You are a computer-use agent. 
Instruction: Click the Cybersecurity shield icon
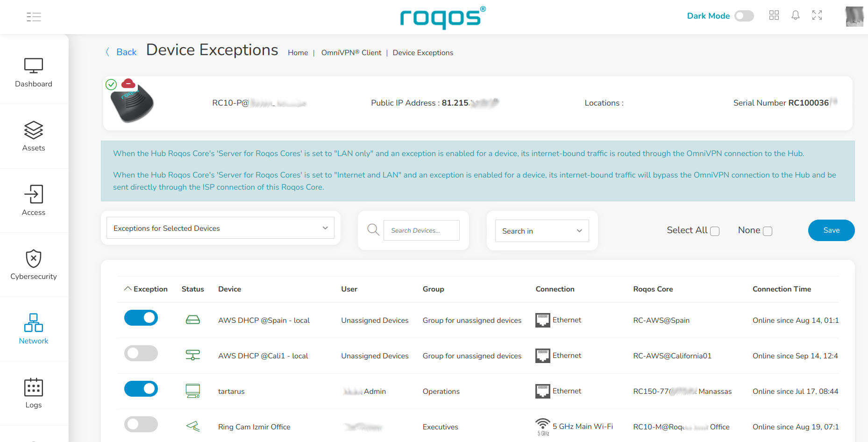click(x=34, y=258)
